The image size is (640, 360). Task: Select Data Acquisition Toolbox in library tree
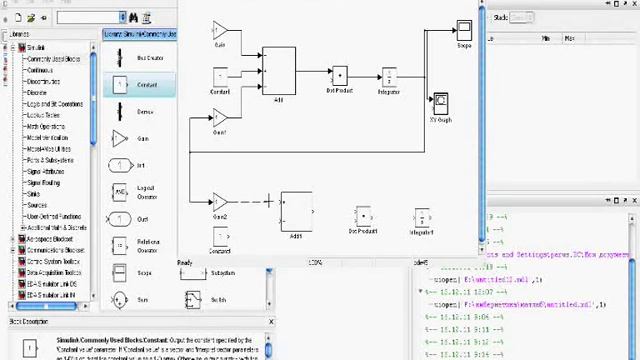click(54, 273)
